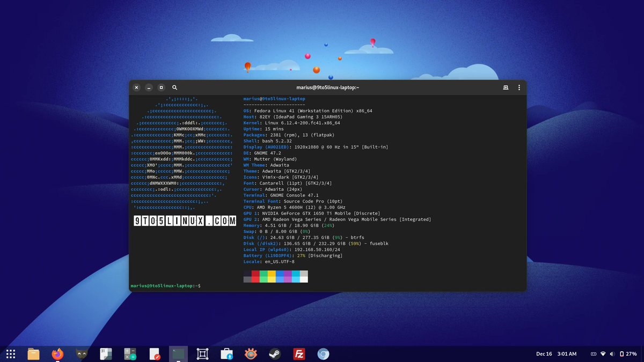
Task: Open GNOME Boxes from the taskbar
Action: 202,354
